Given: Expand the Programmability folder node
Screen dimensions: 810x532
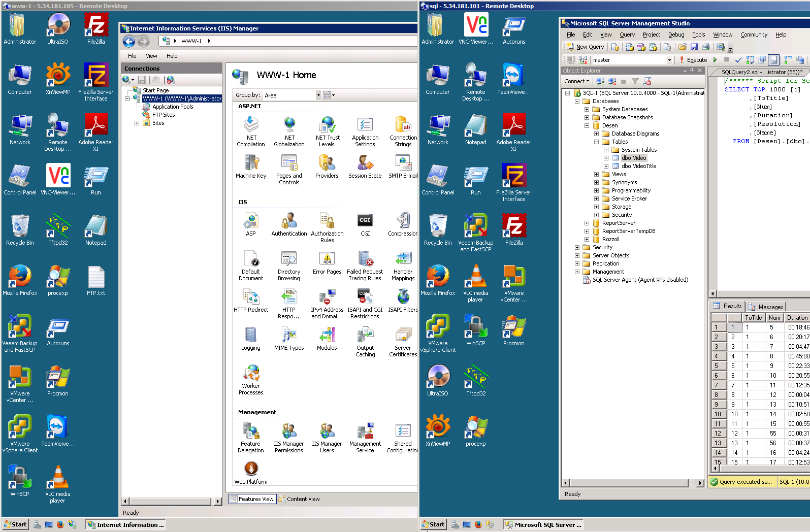Looking at the screenshot, I should 596,190.
